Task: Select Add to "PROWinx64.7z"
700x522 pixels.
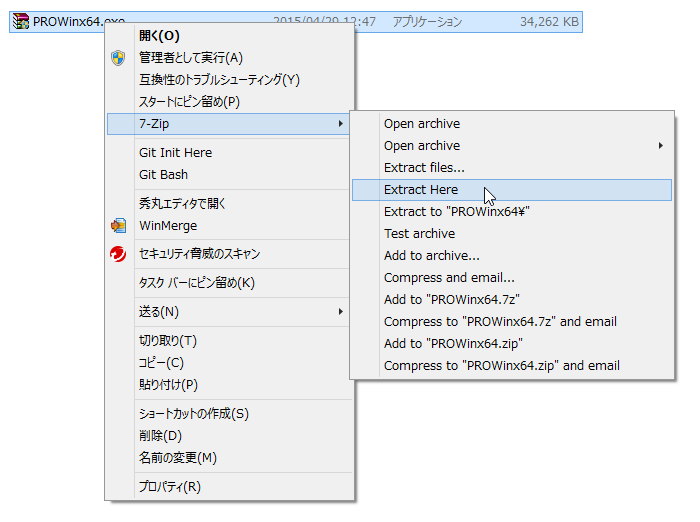Action: coord(451,299)
